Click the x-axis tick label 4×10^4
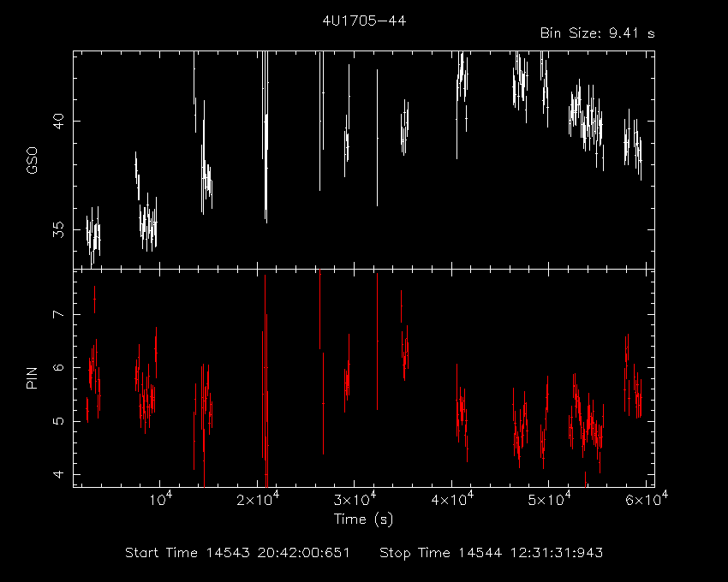The width and height of the screenshot is (728, 582). point(453,499)
